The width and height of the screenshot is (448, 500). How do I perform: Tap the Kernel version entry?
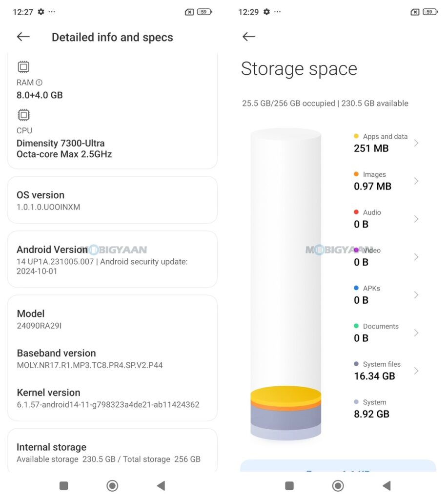click(108, 398)
